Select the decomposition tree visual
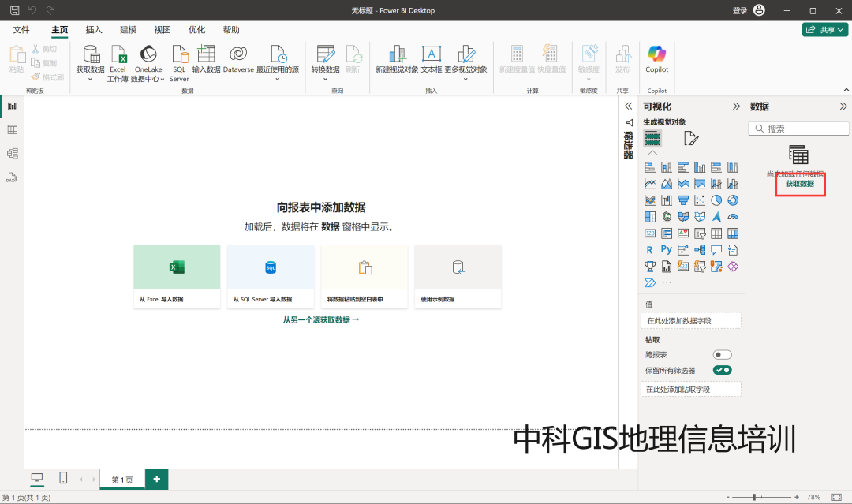The height and width of the screenshot is (504, 852). pos(700,250)
